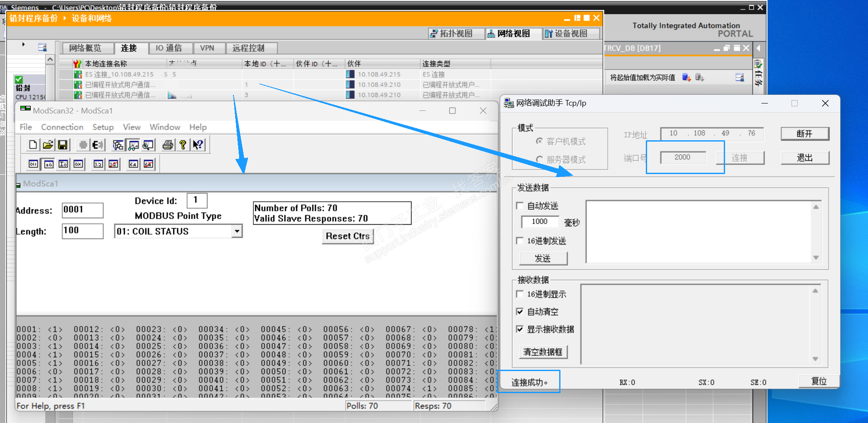868x423 pixels.
Task: Click the Show Data glasses icon
Action: click(x=133, y=145)
